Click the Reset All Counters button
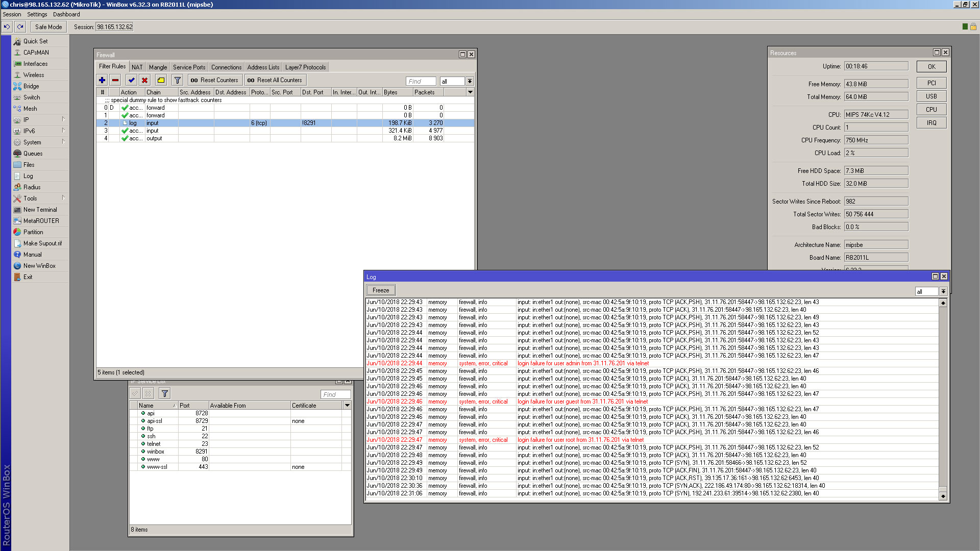This screenshot has height=551, width=980. [x=275, y=80]
